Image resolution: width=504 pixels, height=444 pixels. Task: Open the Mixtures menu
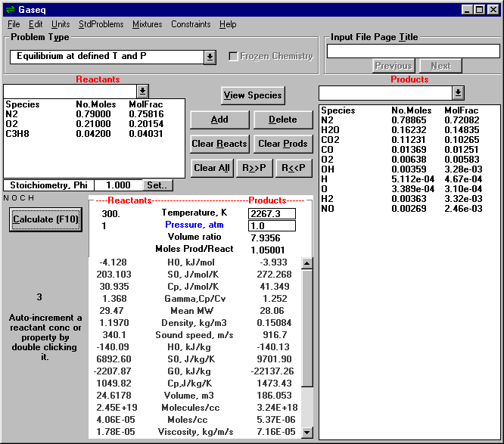click(x=147, y=24)
